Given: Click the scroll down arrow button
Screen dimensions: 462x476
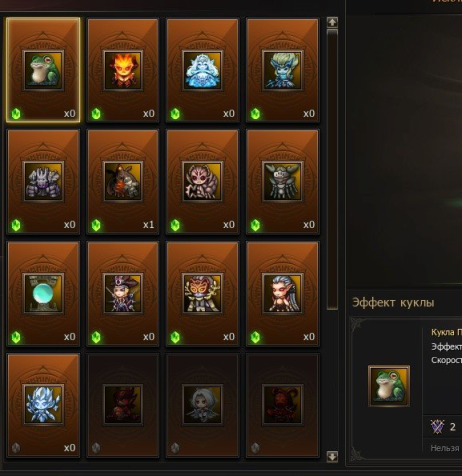Looking at the screenshot, I should click(x=332, y=456).
